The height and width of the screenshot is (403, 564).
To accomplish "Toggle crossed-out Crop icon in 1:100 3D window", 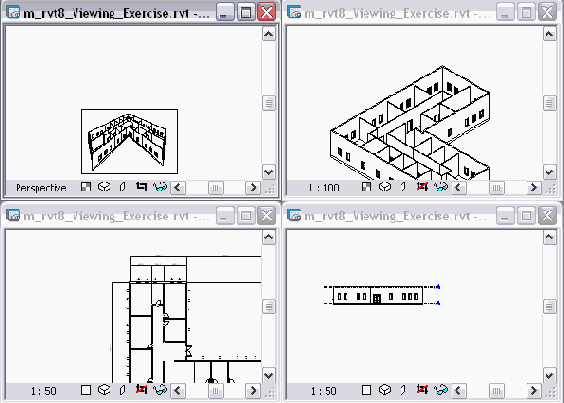I will tap(422, 186).
